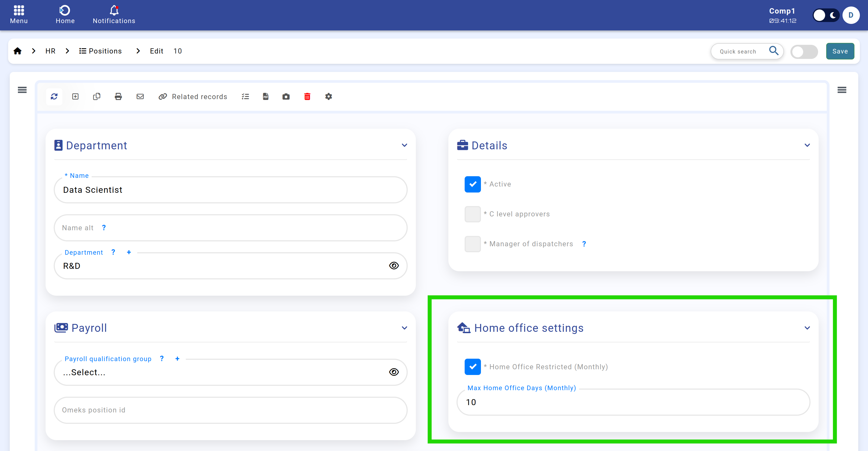Image resolution: width=868 pixels, height=451 pixels.
Task: Open Notifications bell
Action: (114, 14)
